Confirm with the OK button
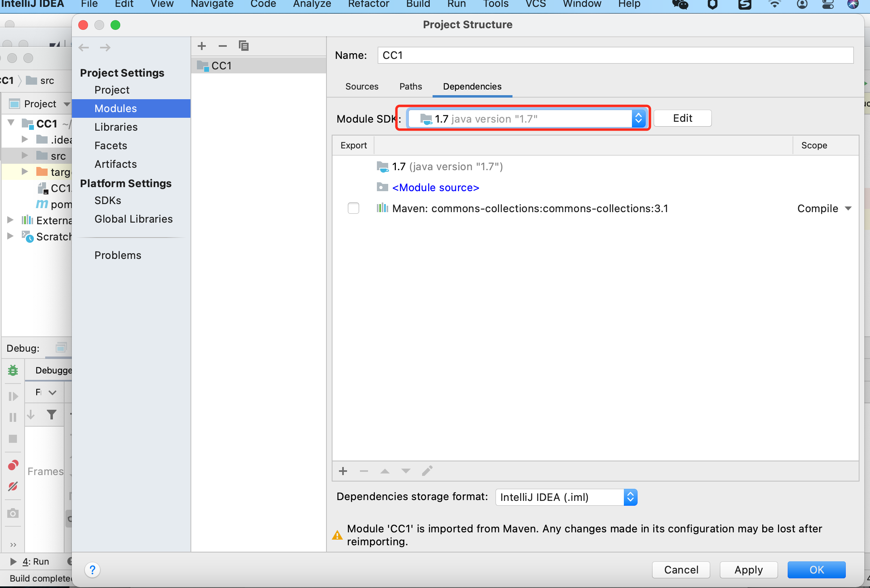Image resolution: width=870 pixels, height=588 pixels. point(817,570)
